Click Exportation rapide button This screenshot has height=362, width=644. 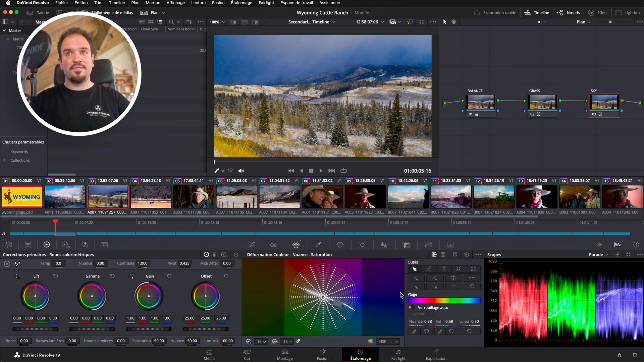click(495, 13)
